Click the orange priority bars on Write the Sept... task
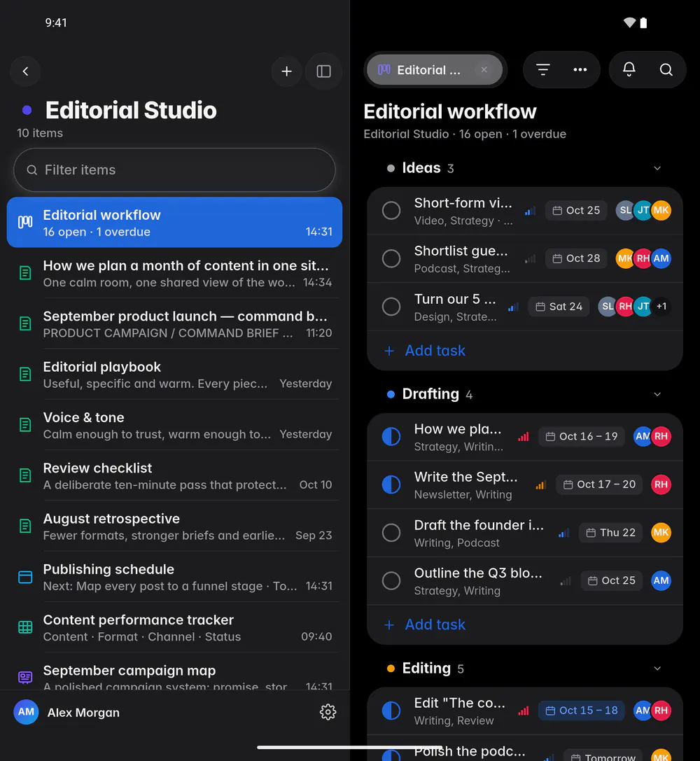 (x=541, y=484)
